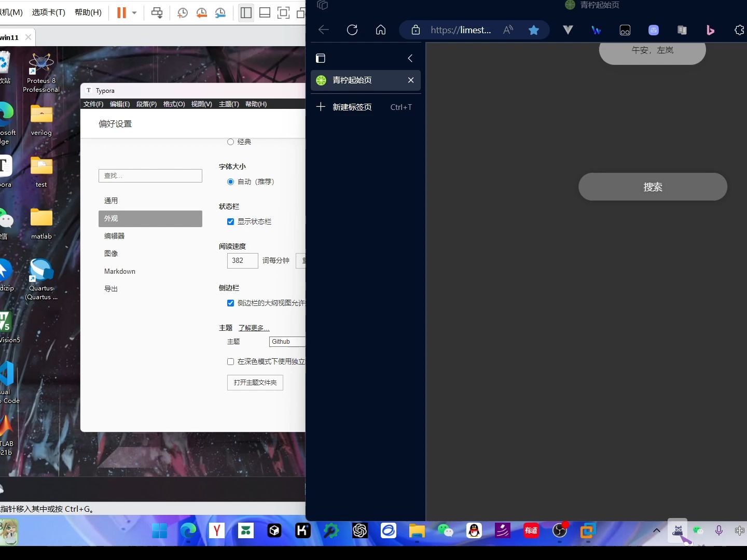Screen dimensions: 747x560
Task: Open Proteus 8 Professional desktop shortcut
Action: pos(41,73)
